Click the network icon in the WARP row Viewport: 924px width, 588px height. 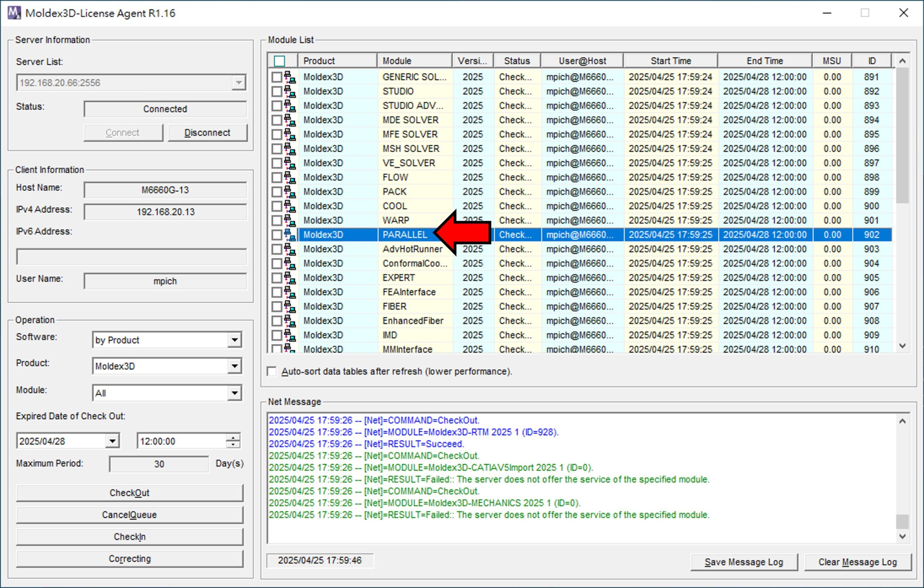coord(290,220)
